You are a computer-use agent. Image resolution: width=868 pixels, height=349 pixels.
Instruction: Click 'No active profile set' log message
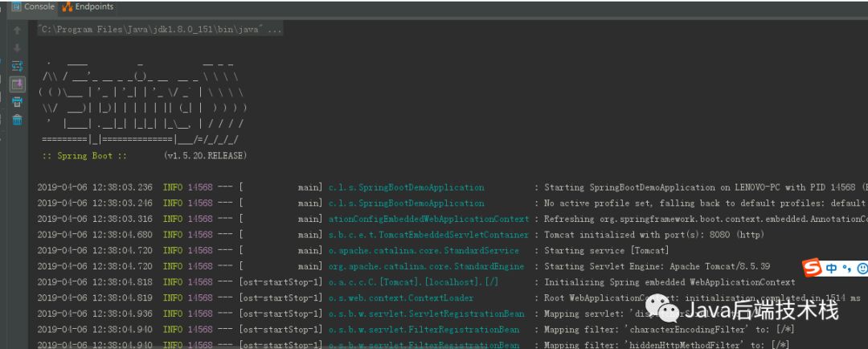(x=596, y=203)
